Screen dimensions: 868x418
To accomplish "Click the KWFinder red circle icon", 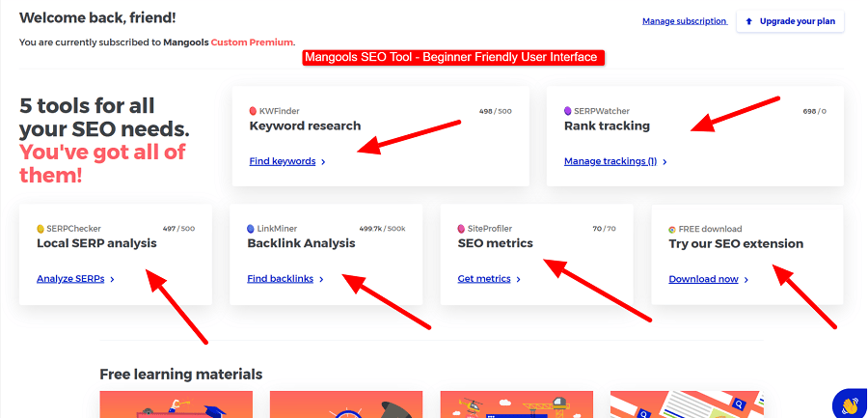I will pos(253,111).
